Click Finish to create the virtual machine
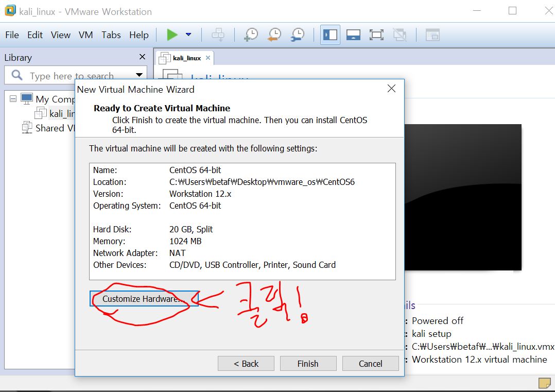The image size is (555, 392). click(x=308, y=363)
